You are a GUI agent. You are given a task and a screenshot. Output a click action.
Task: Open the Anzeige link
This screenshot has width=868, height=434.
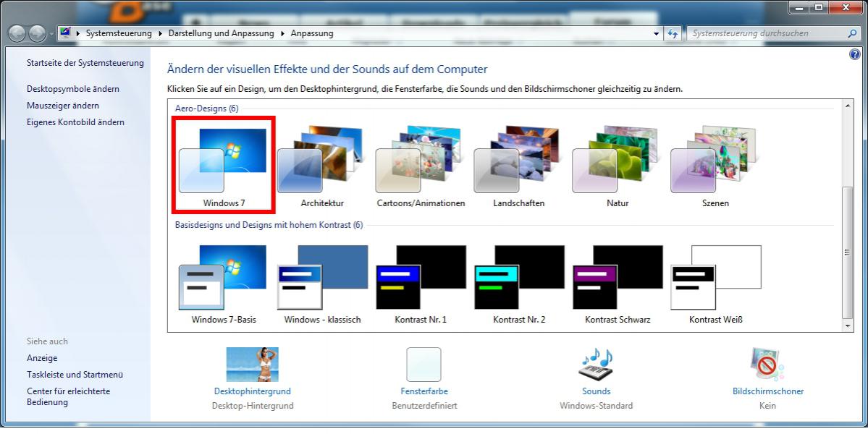(42, 358)
